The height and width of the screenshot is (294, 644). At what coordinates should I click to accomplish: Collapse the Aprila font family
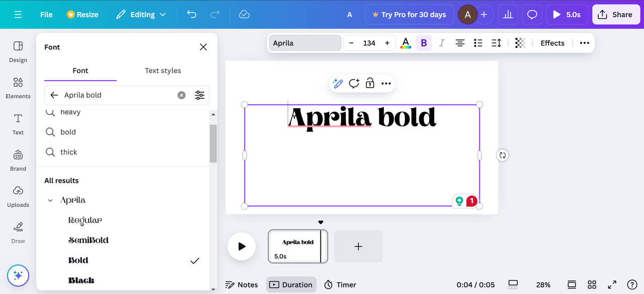(50, 200)
